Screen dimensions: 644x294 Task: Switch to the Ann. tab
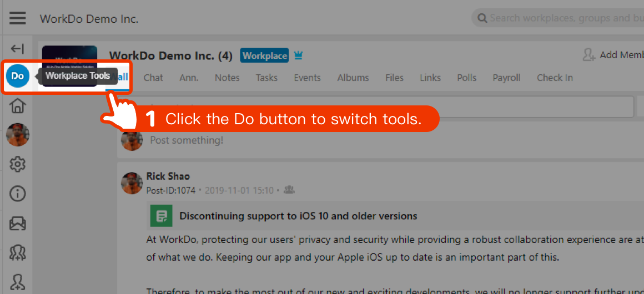tap(189, 78)
